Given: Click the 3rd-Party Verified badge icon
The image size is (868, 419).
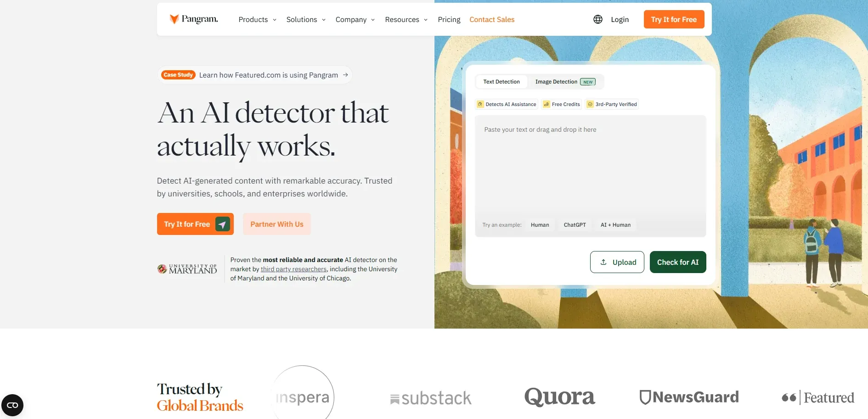Looking at the screenshot, I should click(590, 104).
